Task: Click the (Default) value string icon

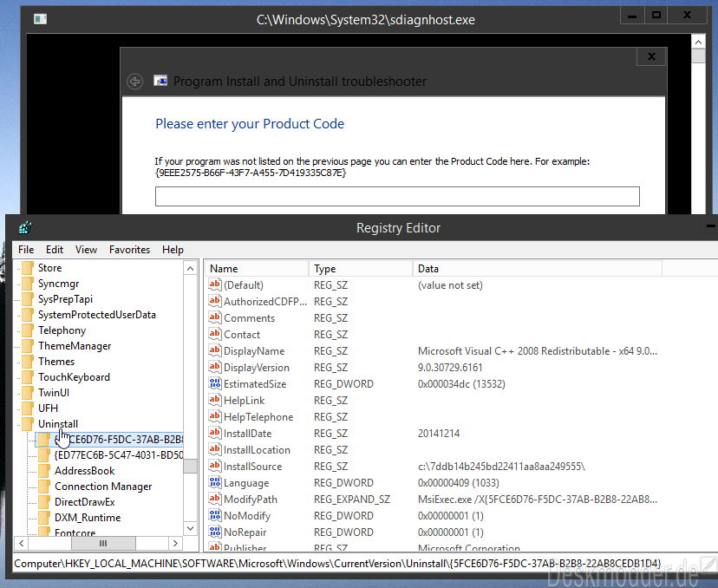Action: point(215,284)
